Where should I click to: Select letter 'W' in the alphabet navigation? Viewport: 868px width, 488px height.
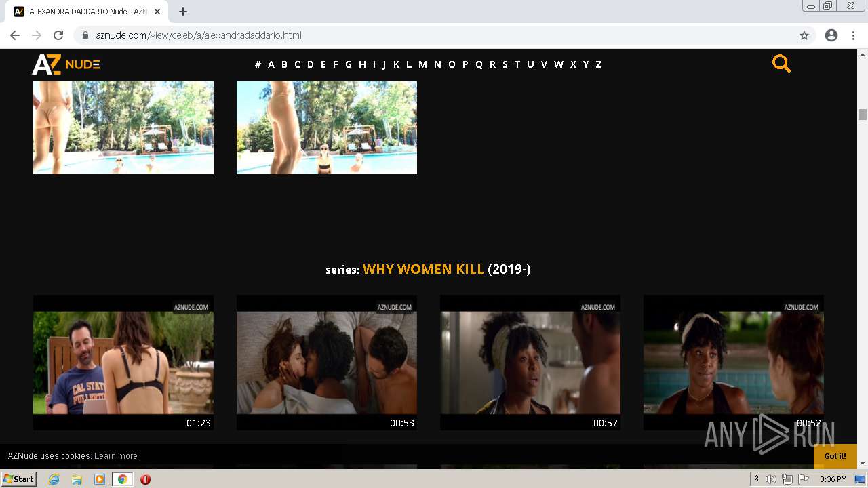coord(559,64)
